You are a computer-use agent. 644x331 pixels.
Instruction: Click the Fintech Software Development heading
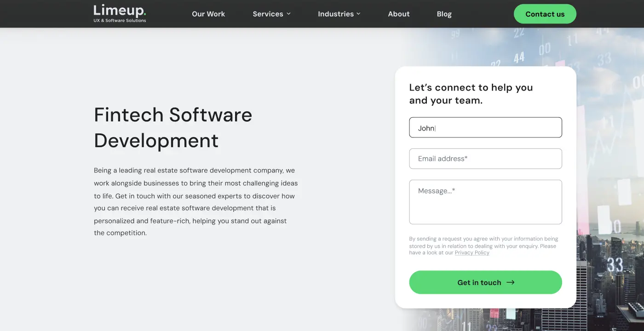(x=173, y=127)
